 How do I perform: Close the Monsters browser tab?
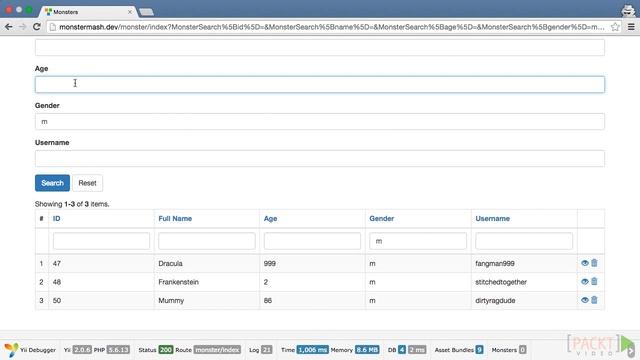point(130,12)
